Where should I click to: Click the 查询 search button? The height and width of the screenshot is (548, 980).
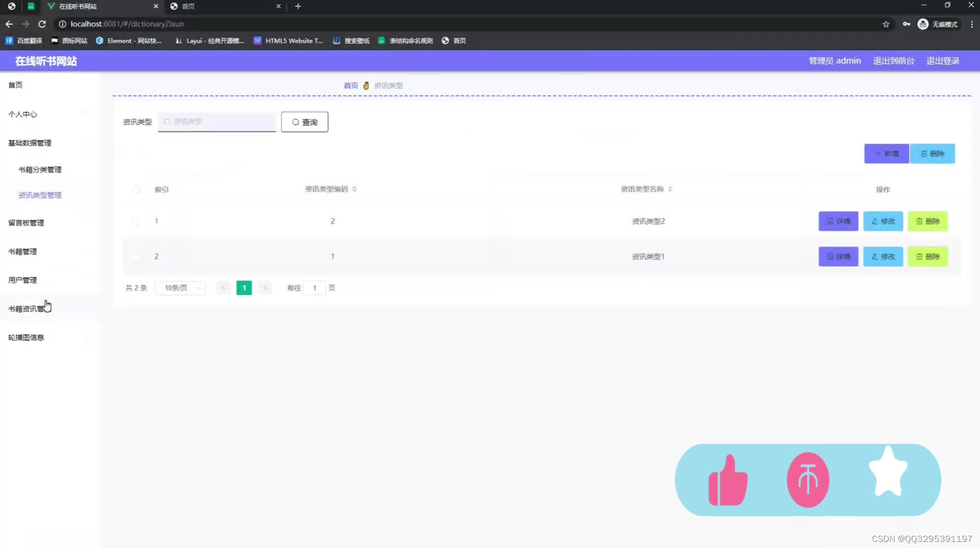coord(304,122)
